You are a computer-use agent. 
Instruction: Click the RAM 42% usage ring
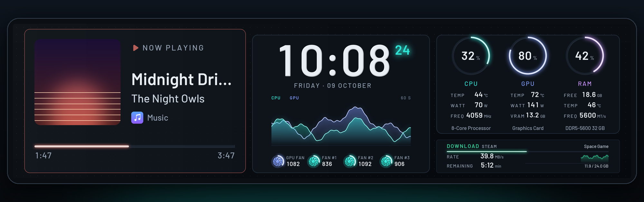click(585, 56)
